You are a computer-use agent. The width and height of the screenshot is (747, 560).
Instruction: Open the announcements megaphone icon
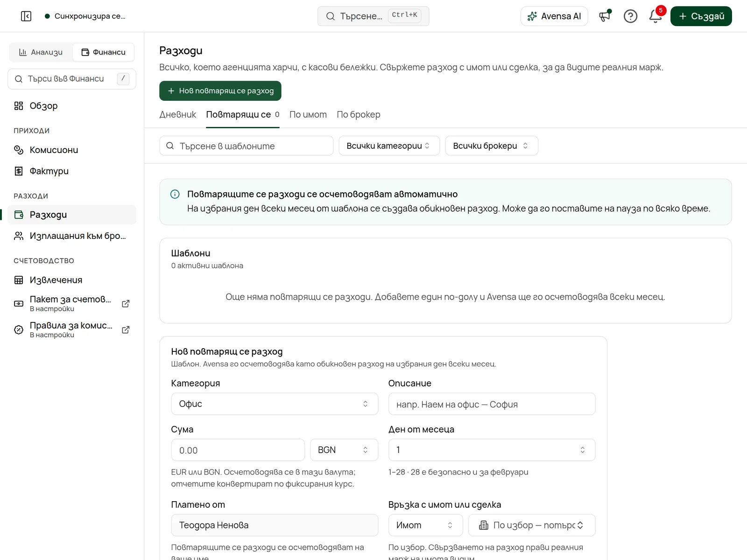tap(605, 16)
